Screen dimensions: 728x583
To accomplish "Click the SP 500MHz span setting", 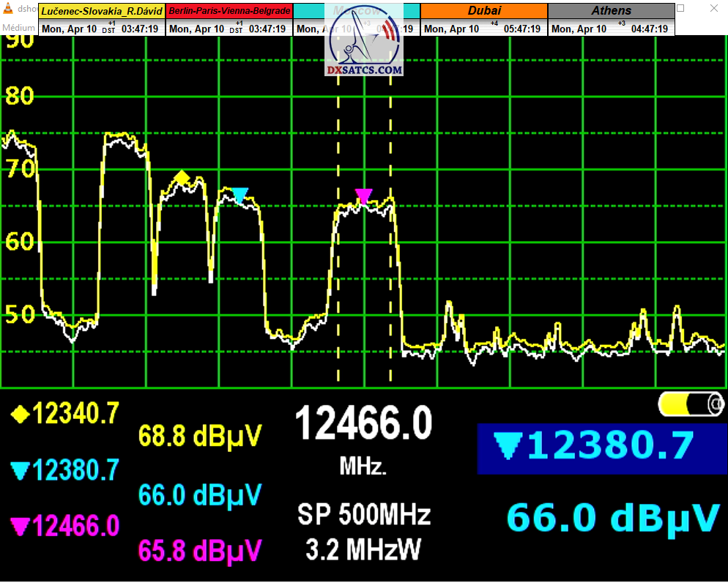I will (x=363, y=515).
